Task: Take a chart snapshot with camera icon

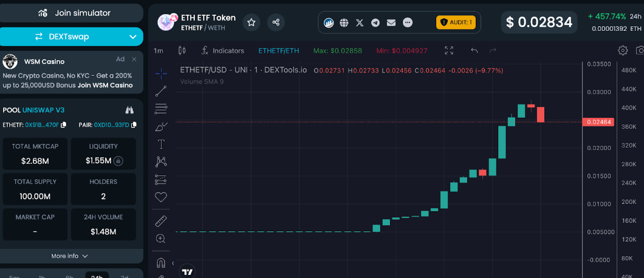Action: pyautogui.click(x=639, y=50)
